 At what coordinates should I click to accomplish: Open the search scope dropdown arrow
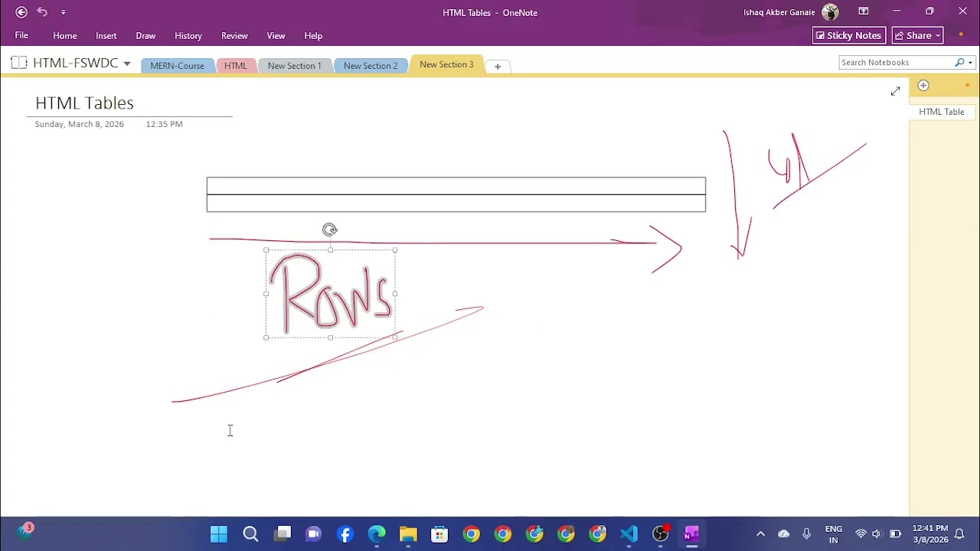pyautogui.click(x=970, y=63)
